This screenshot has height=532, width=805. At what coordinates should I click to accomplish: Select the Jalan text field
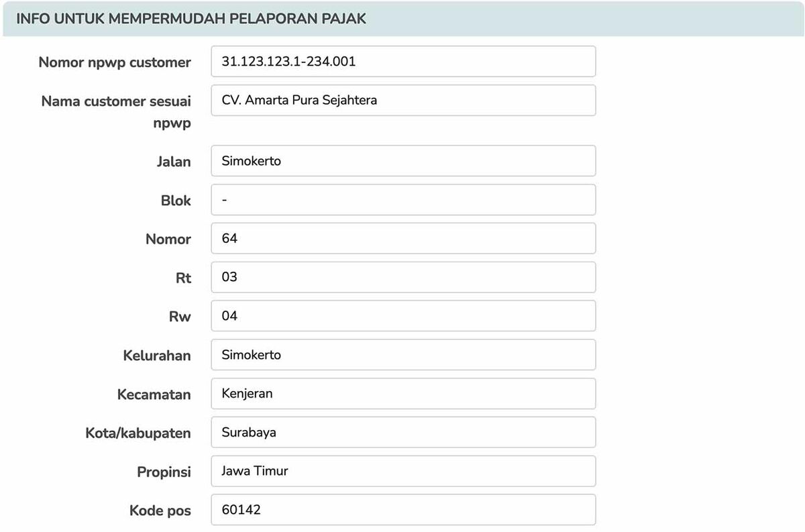402,161
